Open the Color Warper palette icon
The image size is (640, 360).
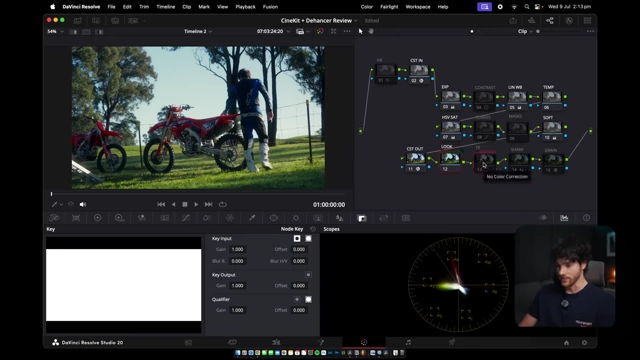coord(230,218)
